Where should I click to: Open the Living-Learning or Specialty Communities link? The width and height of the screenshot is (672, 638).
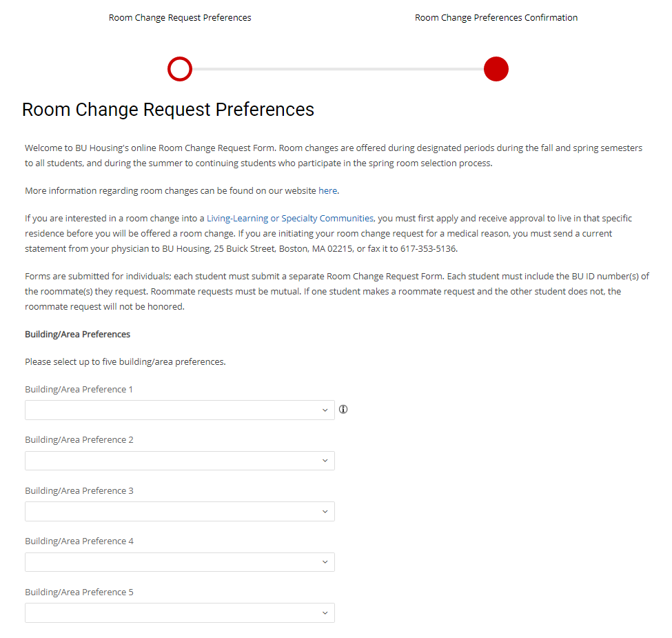point(290,219)
